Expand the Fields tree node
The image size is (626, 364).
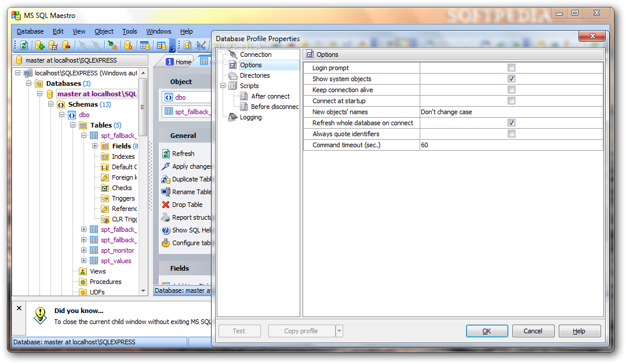(95, 145)
